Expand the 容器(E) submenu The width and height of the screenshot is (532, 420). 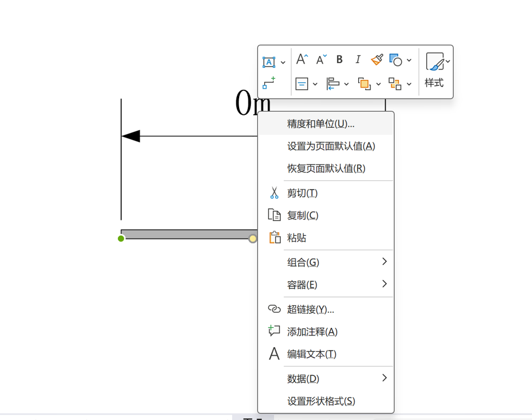[x=325, y=285]
